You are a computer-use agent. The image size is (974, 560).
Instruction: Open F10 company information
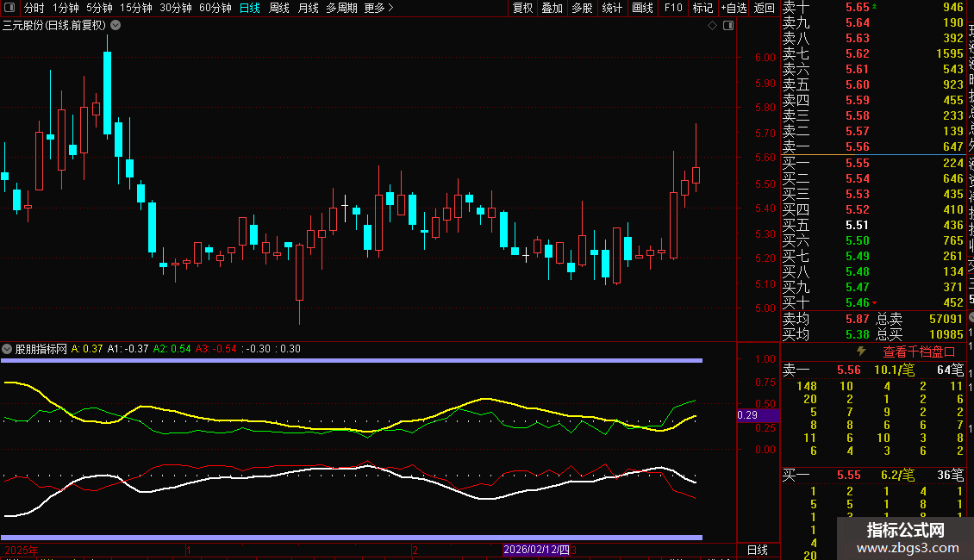(673, 8)
